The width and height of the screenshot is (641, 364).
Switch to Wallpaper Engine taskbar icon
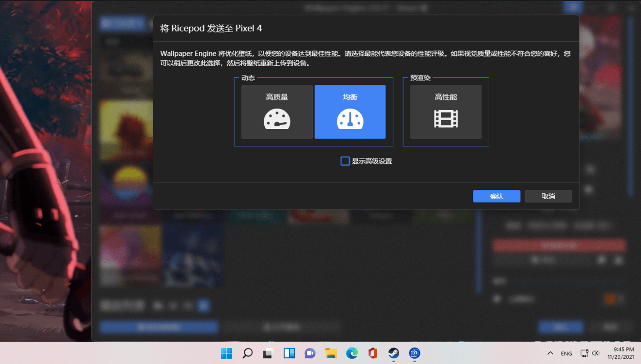coord(415,353)
